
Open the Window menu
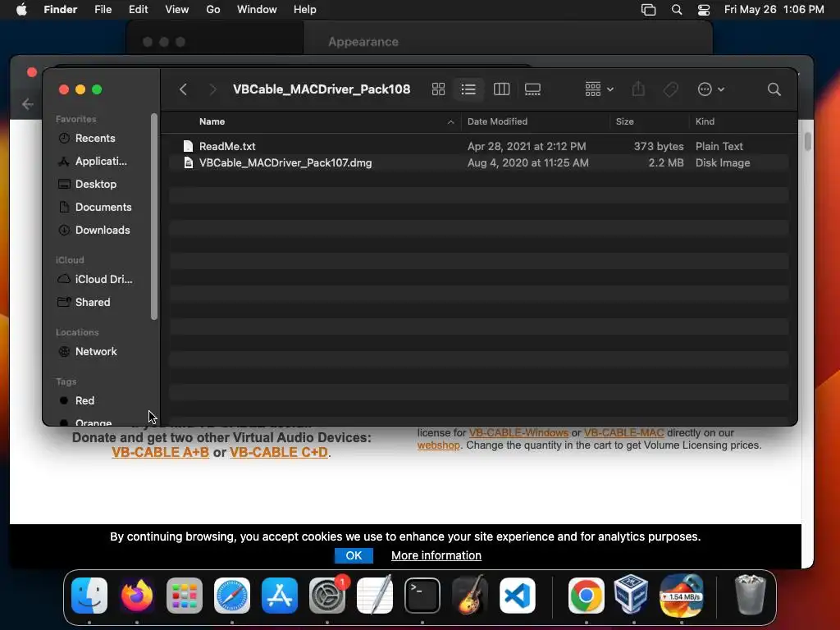coord(257,10)
